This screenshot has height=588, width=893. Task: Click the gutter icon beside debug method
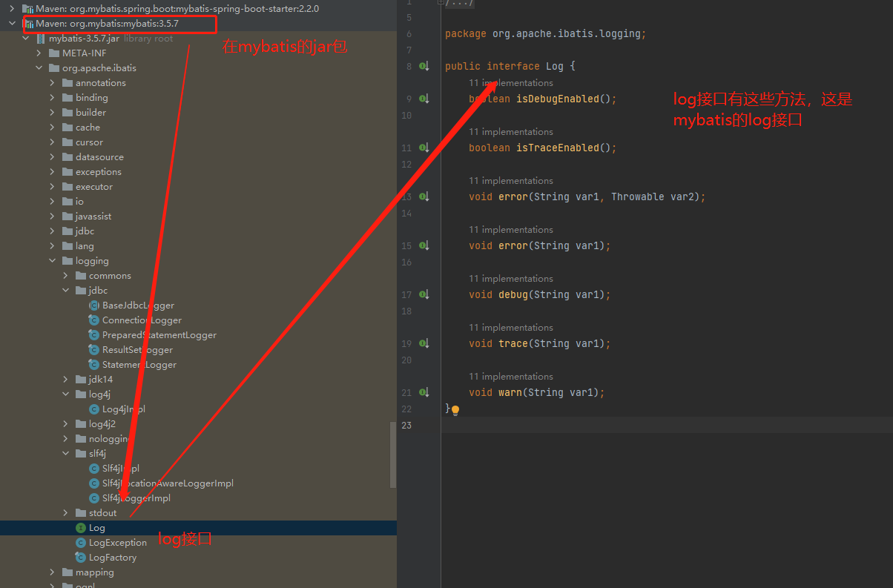pos(424,294)
